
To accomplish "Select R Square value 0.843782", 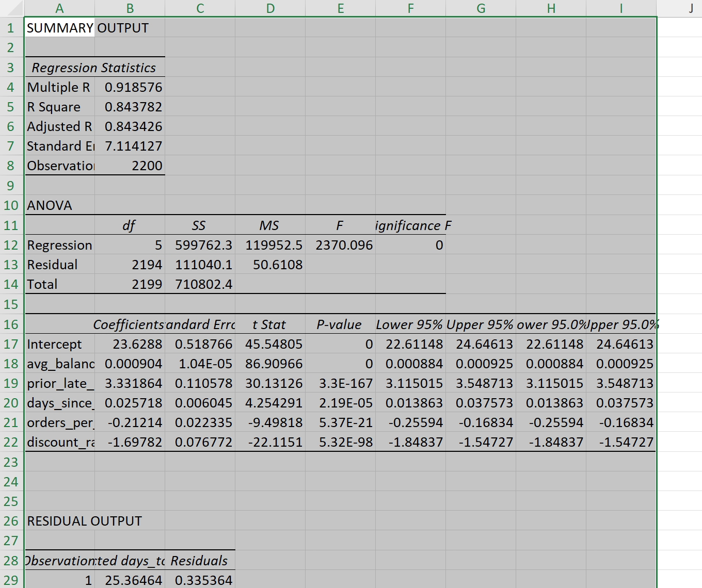I will pyautogui.click(x=130, y=107).
